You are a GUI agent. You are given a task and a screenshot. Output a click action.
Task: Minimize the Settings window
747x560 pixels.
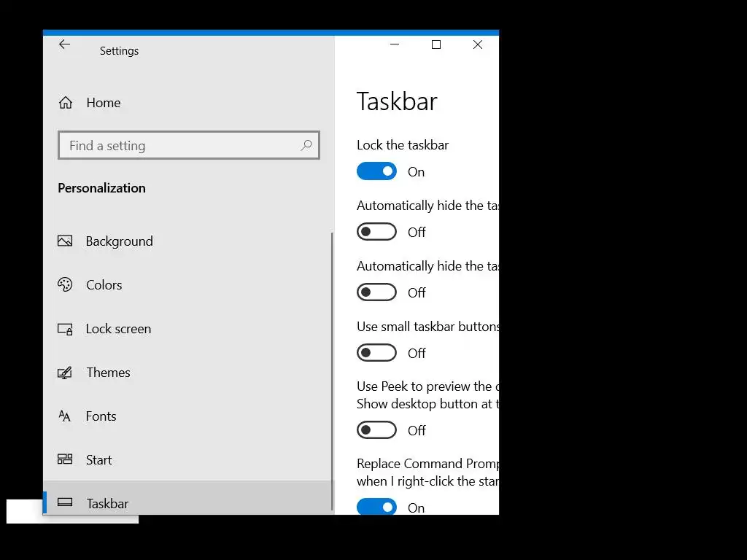[x=395, y=44]
